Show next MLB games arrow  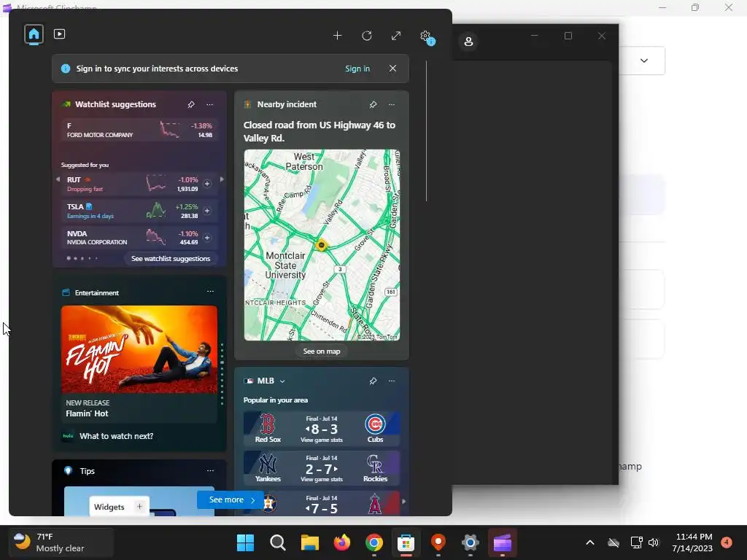pyautogui.click(x=404, y=501)
